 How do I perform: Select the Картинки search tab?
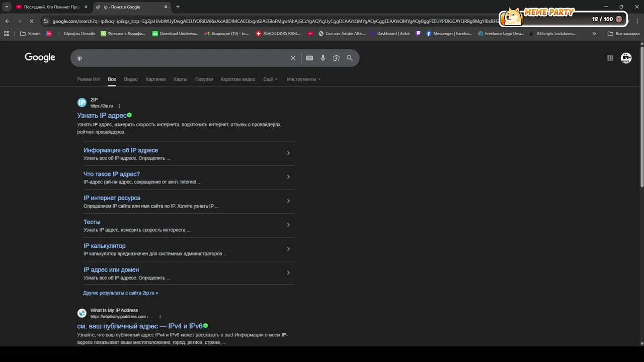click(x=155, y=79)
